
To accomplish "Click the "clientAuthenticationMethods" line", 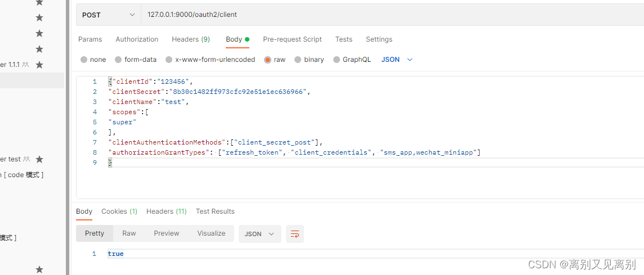I will [216, 142].
